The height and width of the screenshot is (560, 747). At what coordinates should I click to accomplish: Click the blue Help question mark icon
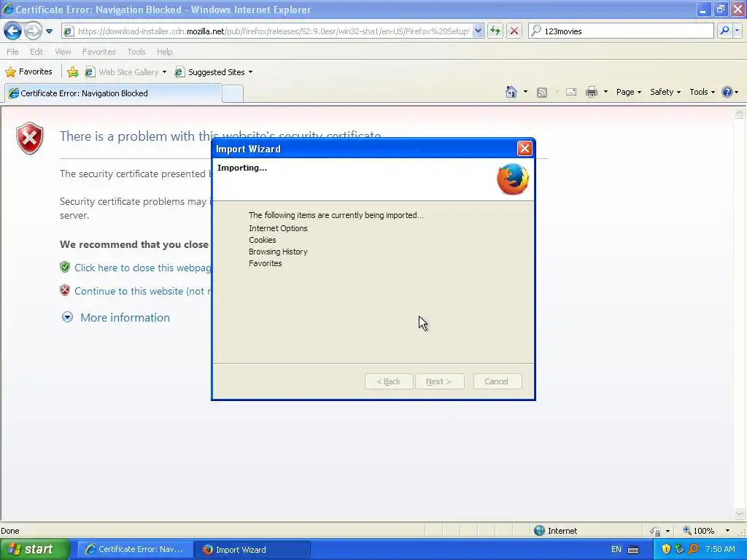coord(727,92)
